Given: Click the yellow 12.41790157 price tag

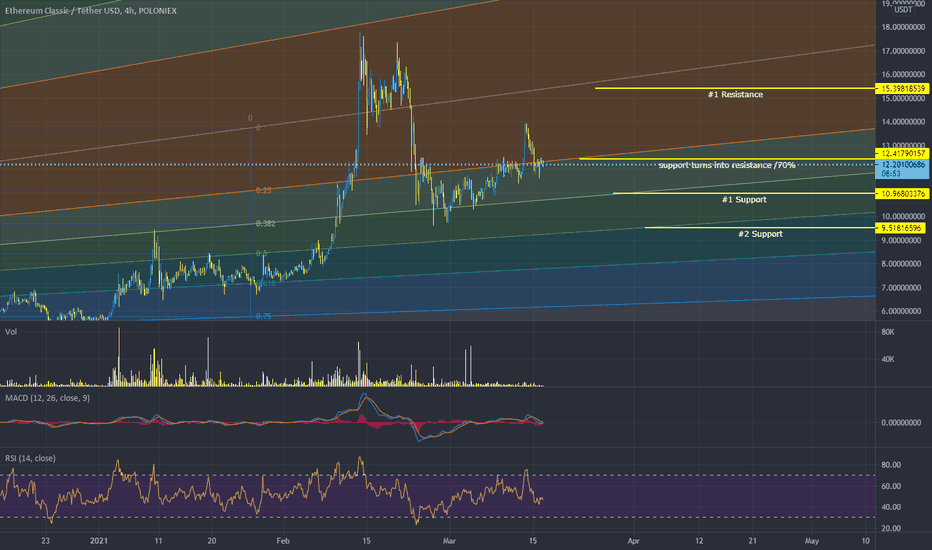Looking at the screenshot, I should 902,153.
